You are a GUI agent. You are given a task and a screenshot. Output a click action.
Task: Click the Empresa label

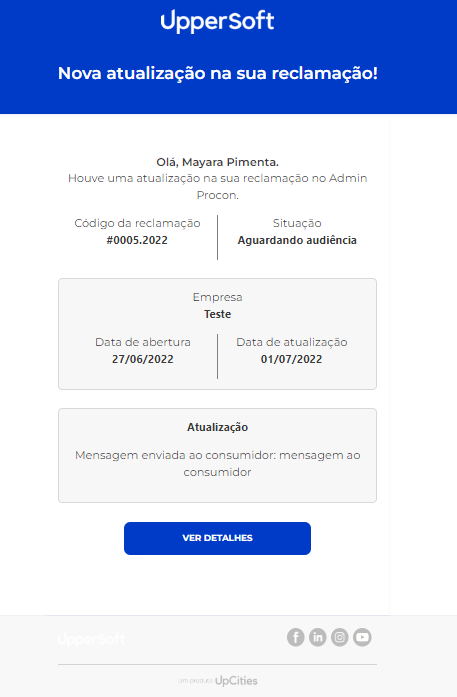[x=217, y=297]
